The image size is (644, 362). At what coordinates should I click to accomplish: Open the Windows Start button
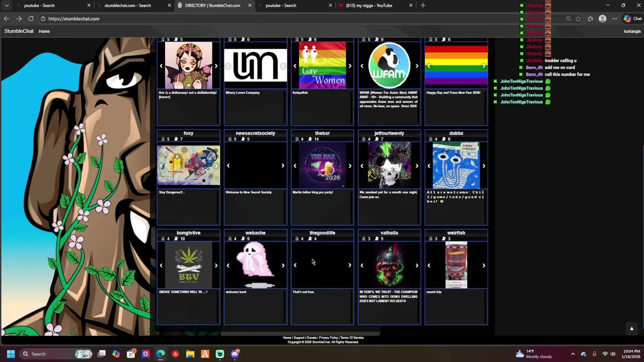click(x=11, y=354)
